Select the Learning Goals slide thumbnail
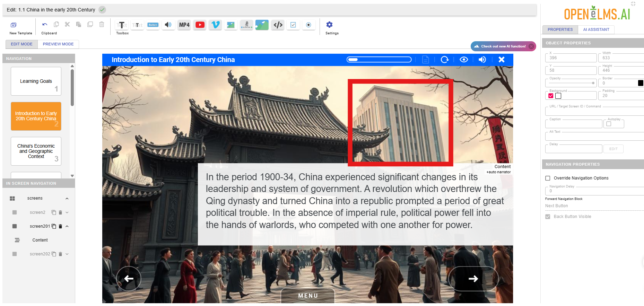This screenshot has height=306, width=644. pyautogui.click(x=36, y=81)
